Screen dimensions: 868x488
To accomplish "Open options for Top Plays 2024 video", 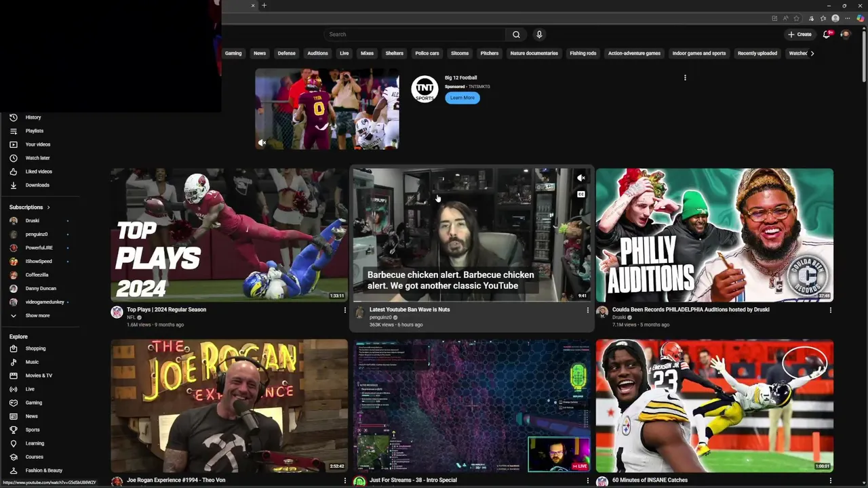I will 344,310.
